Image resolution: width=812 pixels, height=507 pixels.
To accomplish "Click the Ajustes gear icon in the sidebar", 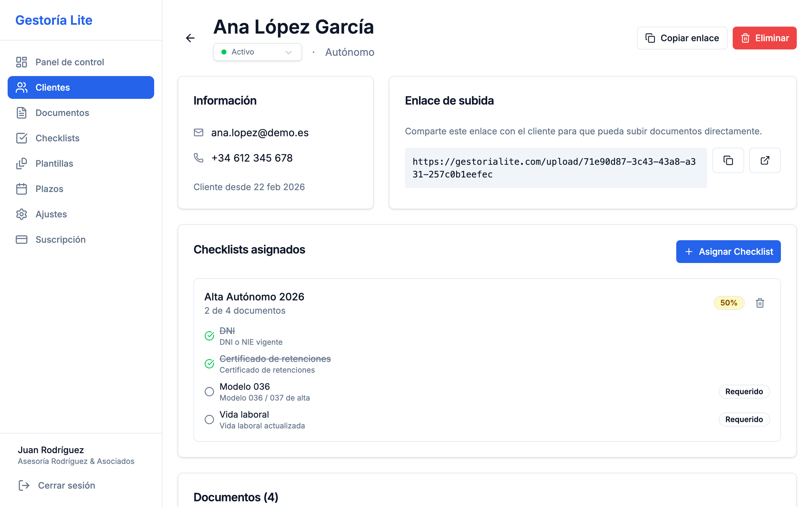I will pos(22,214).
